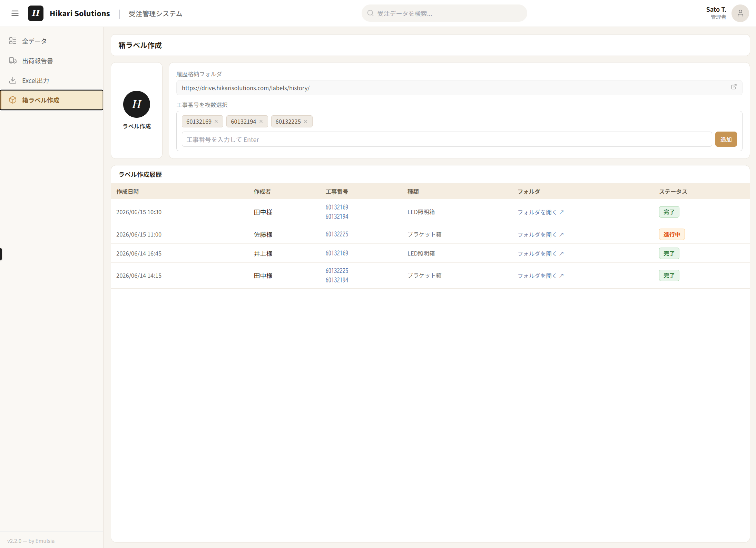Click the 種類 column header
The width and height of the screenshot is (756, 548).
(x=413, y=192)
